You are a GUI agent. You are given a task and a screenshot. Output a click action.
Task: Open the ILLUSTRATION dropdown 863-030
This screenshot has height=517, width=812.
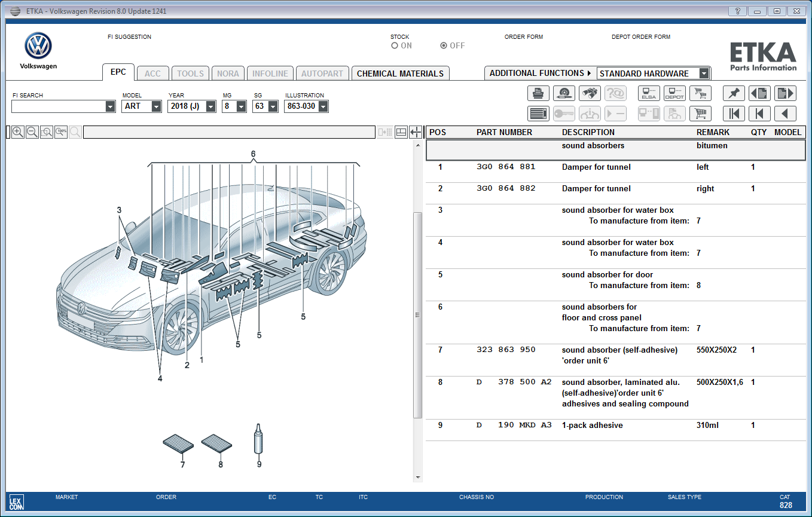[323, 106]
